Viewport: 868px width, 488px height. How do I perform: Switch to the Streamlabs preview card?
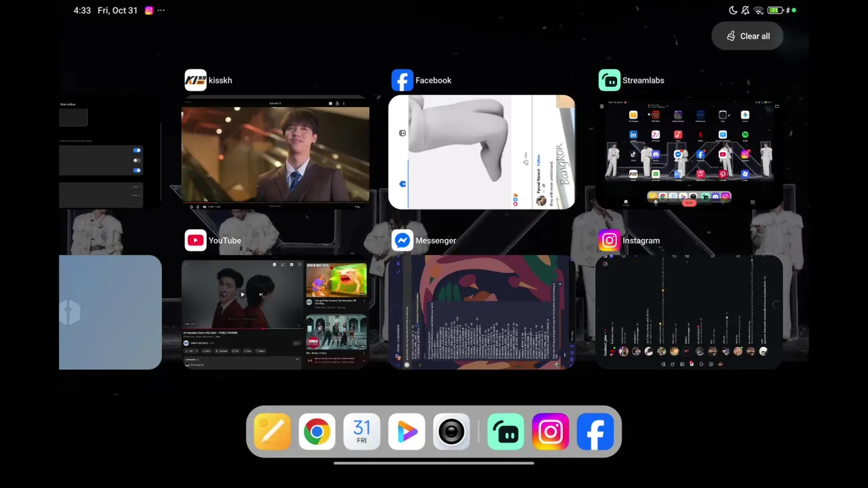pos(689,152)
